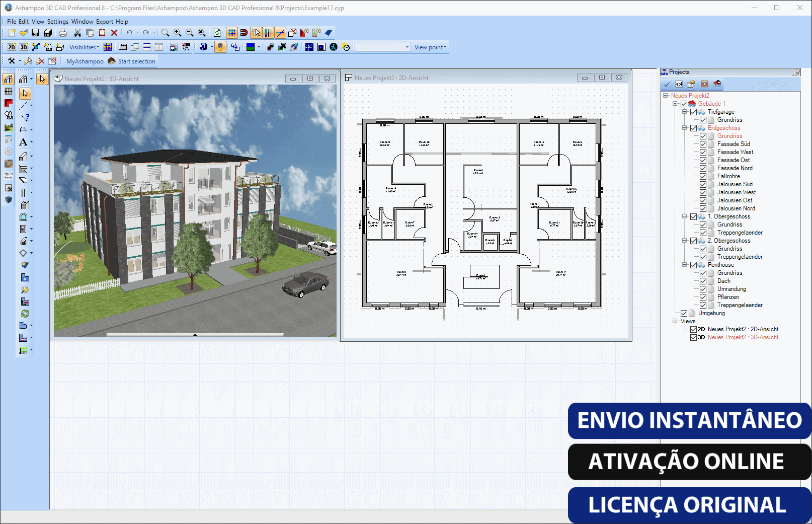
Task: Pin the Projects panel with the pushpin icon
Action: coord(796,72)
